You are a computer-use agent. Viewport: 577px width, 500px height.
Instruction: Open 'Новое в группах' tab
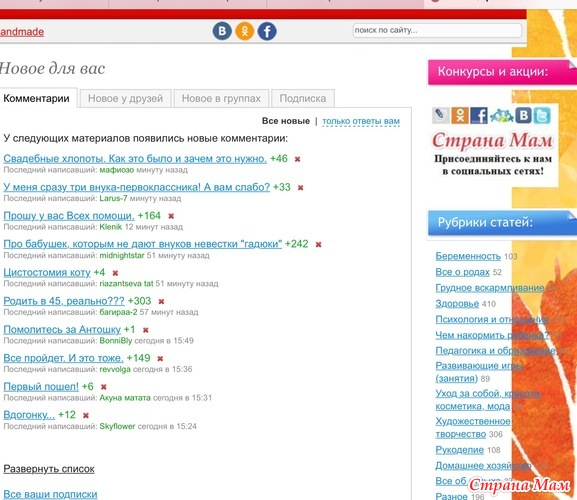[x=221, y=99]
